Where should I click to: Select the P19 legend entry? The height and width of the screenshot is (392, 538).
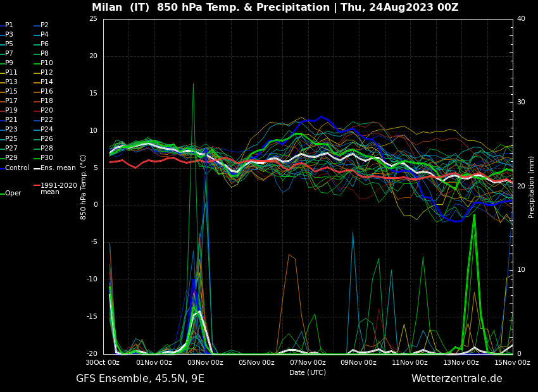click(11, 111)
